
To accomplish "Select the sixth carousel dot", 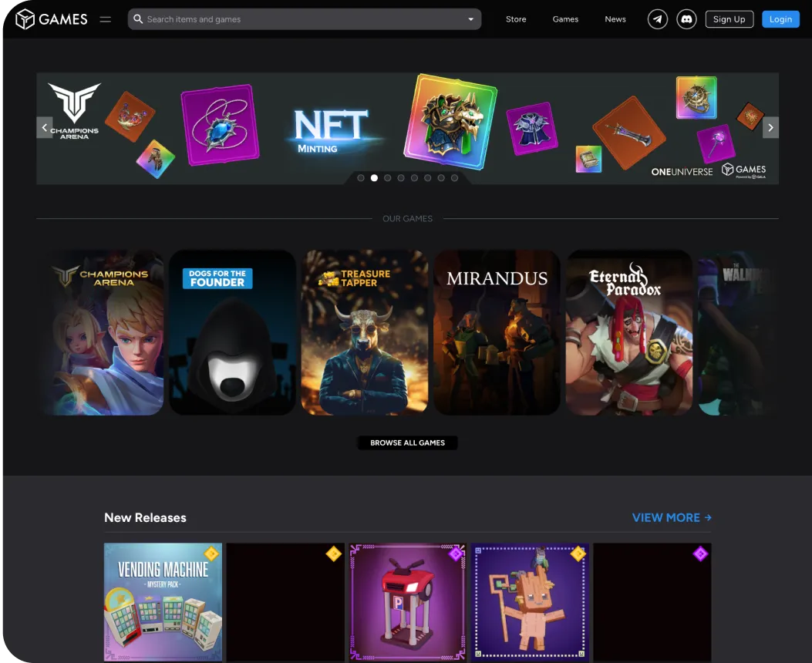I will (x=428, y=177).
